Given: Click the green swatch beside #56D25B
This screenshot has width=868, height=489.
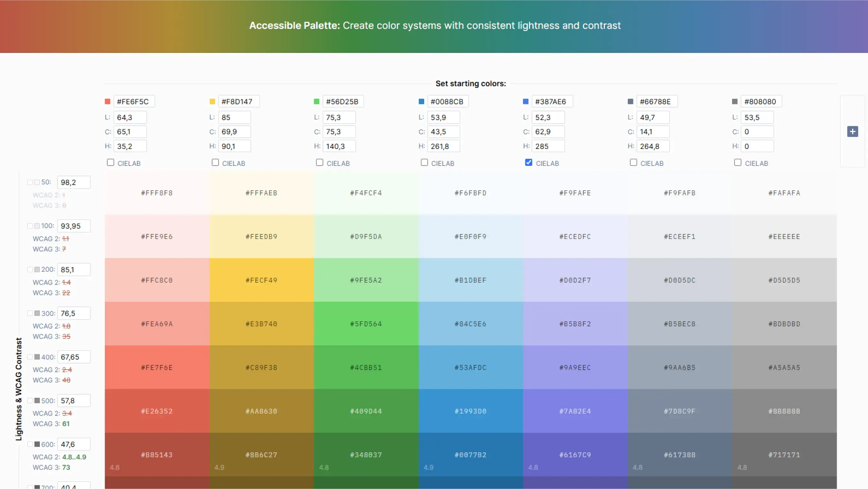Looking at the screenshot, I should pos(316,101).
